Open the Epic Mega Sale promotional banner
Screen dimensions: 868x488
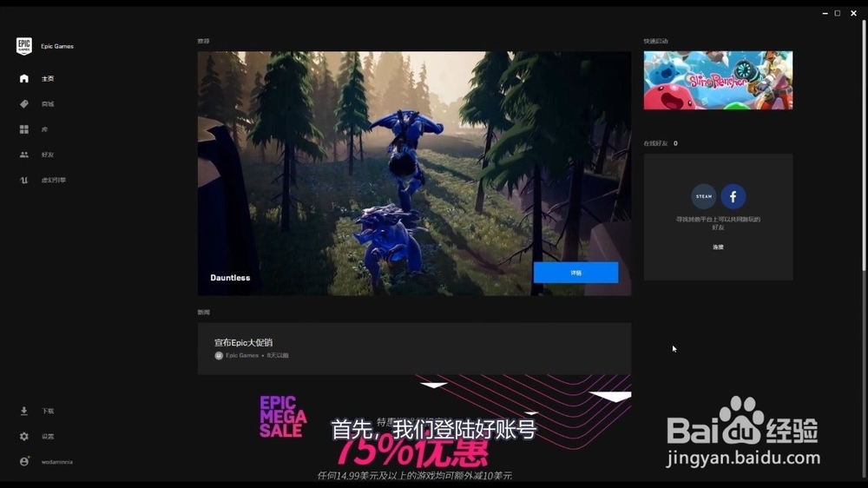coord(414,427)
